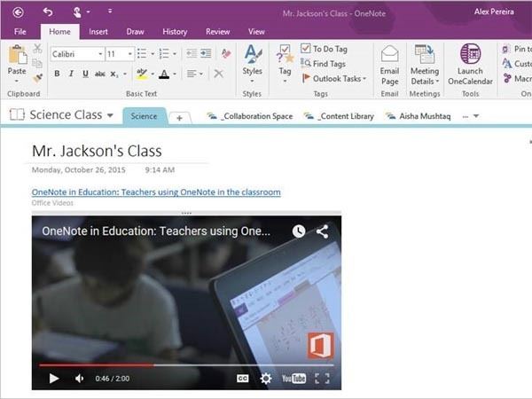The height and width of the screenshot is (399, 532).
Task: Click the add new section plus tab
Action: pos(179,118)
